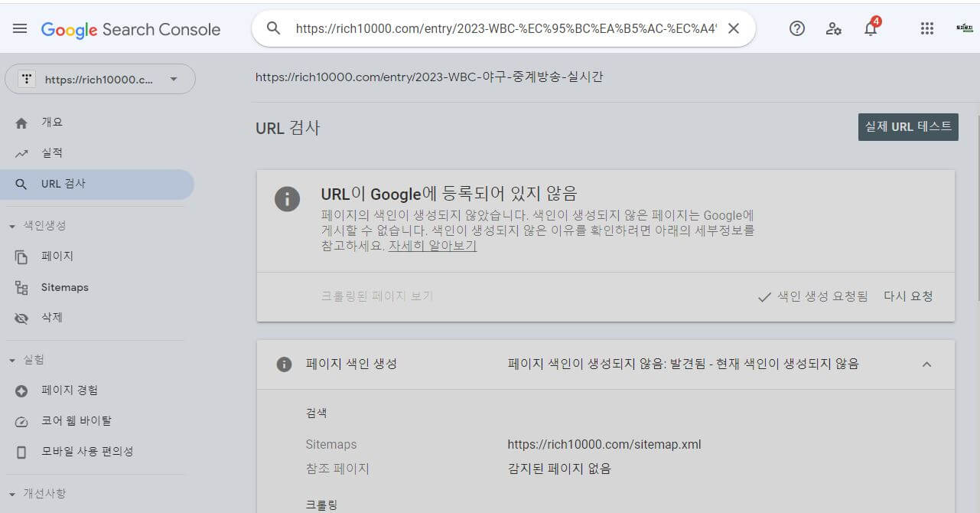
Task: Click the sitemap.xml URL value
Action: 604,444
